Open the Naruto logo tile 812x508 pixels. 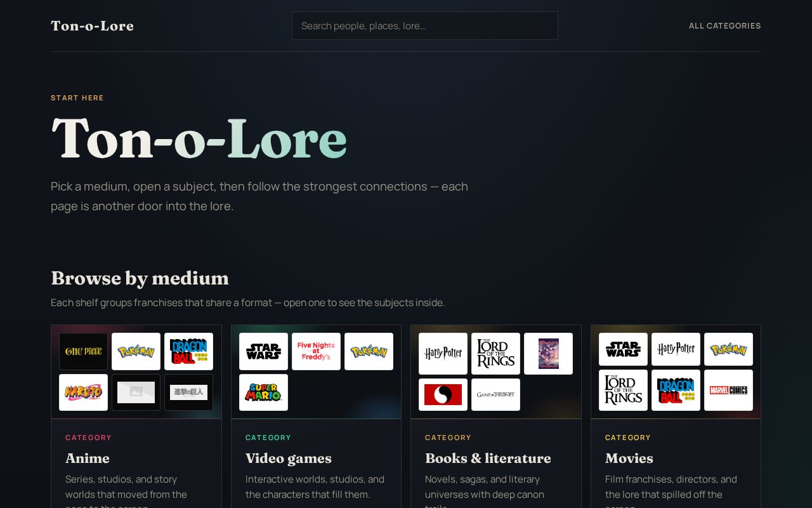coord(84,392)
